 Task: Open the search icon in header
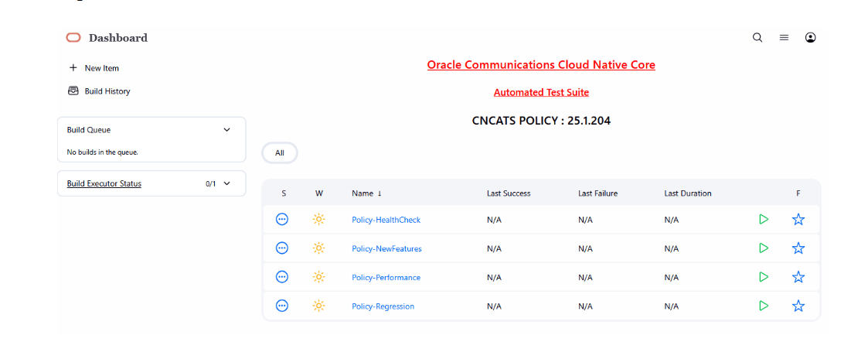click(x=757, y=38)
